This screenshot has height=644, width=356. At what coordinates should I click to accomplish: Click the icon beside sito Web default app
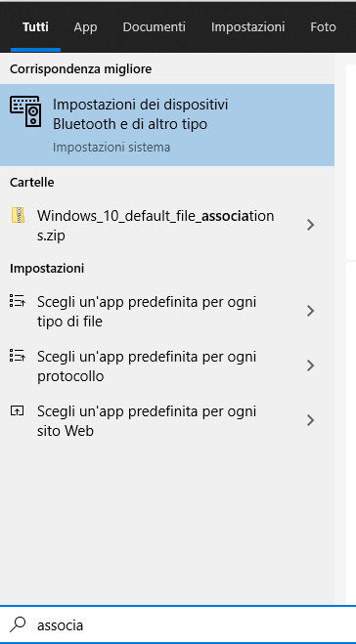tap(17, 410)
